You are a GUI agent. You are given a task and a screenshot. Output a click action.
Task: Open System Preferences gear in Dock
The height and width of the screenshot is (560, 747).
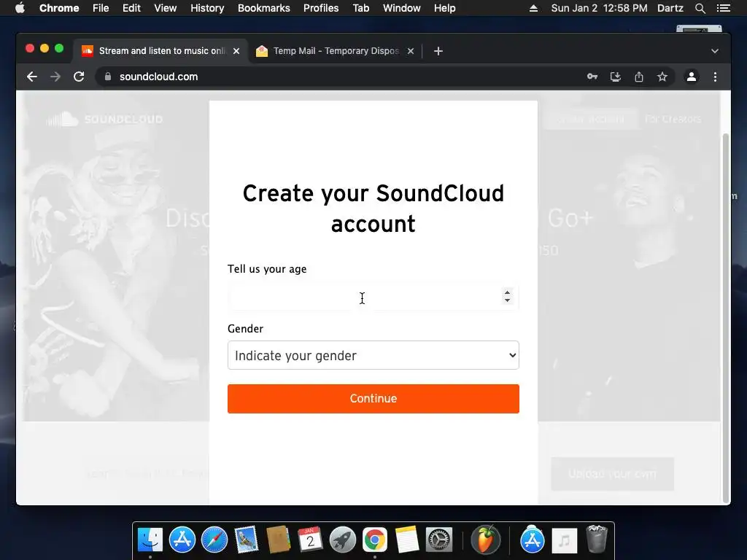click(438, 540)
